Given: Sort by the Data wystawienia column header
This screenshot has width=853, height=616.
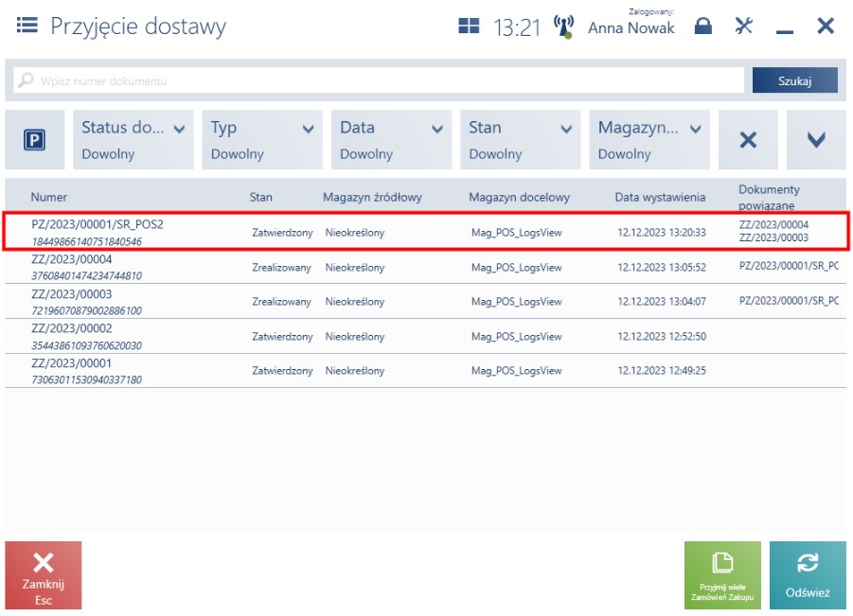Looking at the screenshot, I should coord(660,198).
